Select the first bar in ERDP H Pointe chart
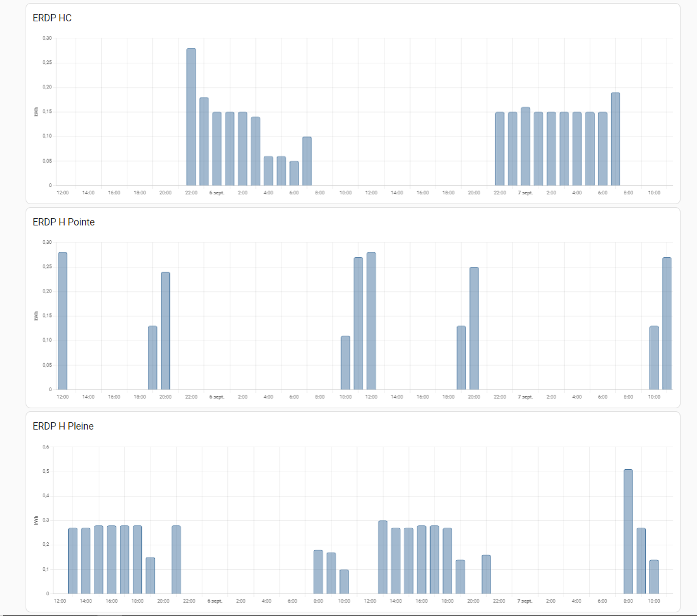 62,321
